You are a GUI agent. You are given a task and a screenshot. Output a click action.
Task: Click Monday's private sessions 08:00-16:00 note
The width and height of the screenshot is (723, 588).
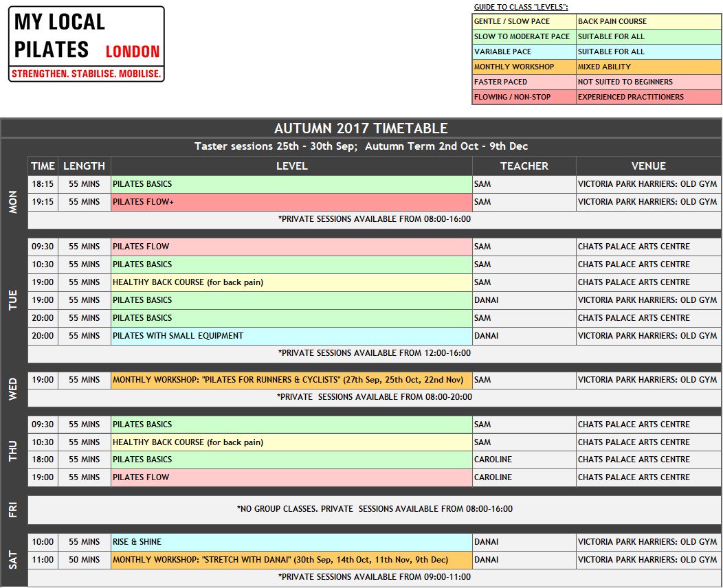[375, 219]
